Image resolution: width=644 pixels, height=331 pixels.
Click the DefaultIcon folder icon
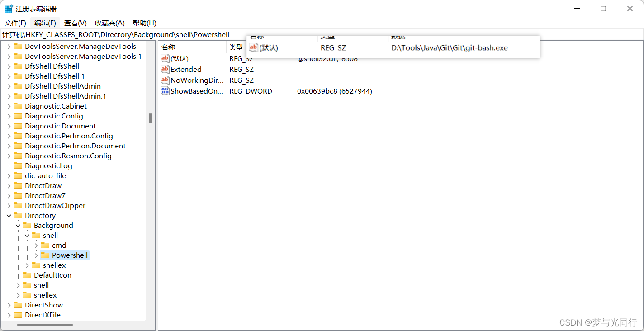tap(27, 275)
